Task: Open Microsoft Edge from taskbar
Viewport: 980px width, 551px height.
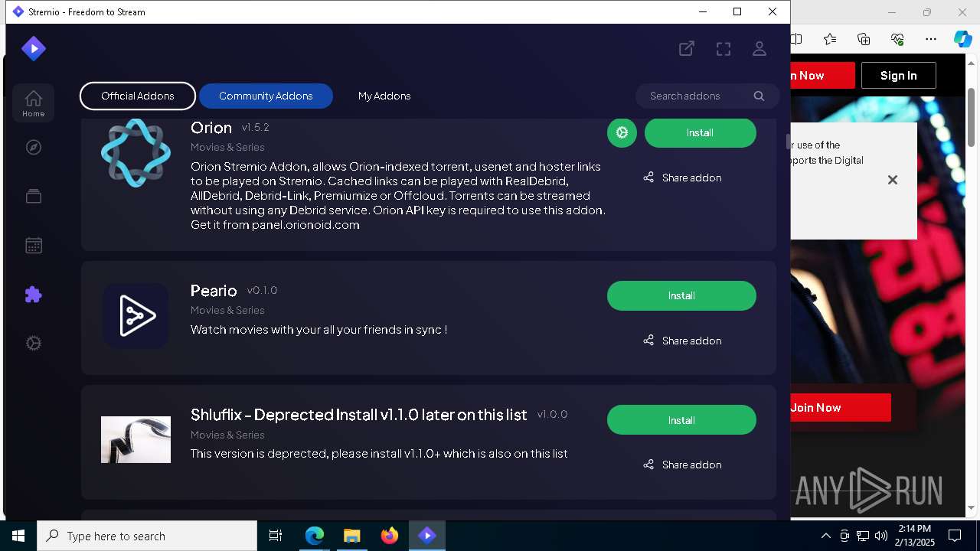Action: click(x=315, y=536)
